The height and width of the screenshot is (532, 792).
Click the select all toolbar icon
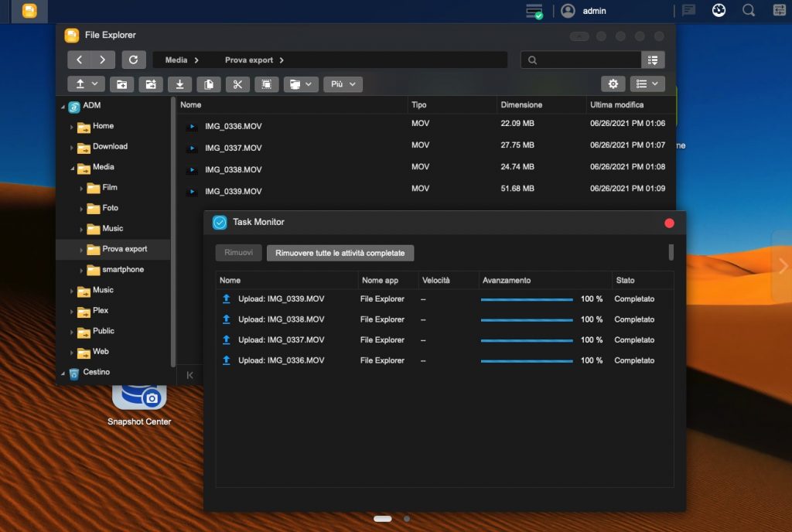266,84
